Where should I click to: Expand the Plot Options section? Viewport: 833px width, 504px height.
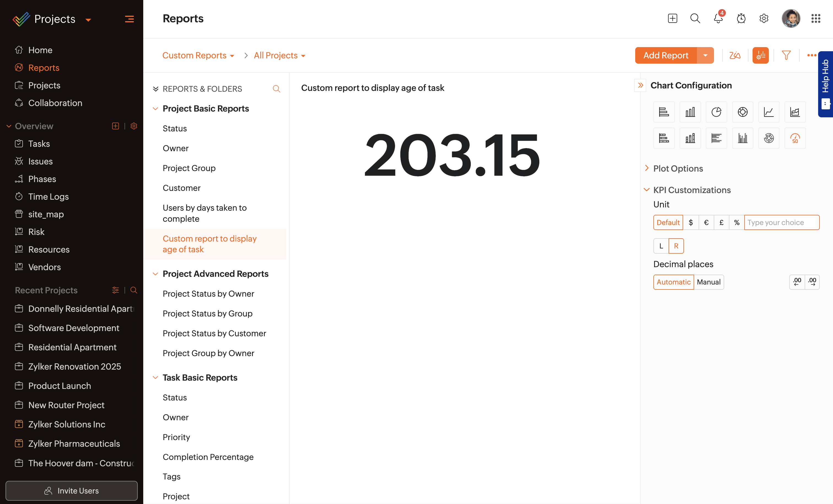pos(678,168)
